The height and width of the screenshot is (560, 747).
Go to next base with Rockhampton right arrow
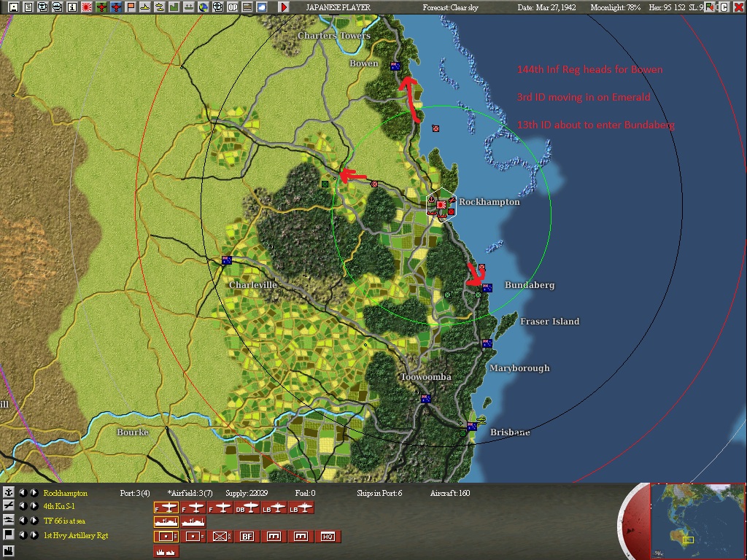(x=34, y=493)
